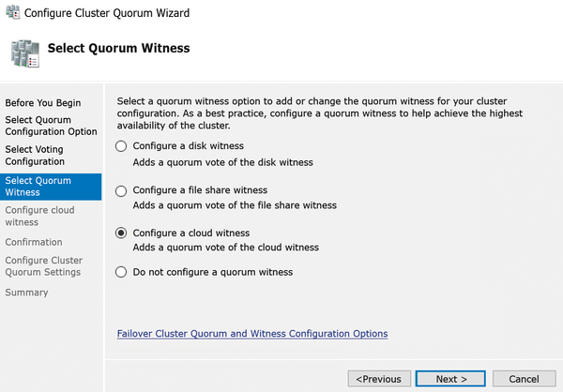Click the highlighted Select Quorum Witness step
This screenshot has width=563, height=392.
38,186
